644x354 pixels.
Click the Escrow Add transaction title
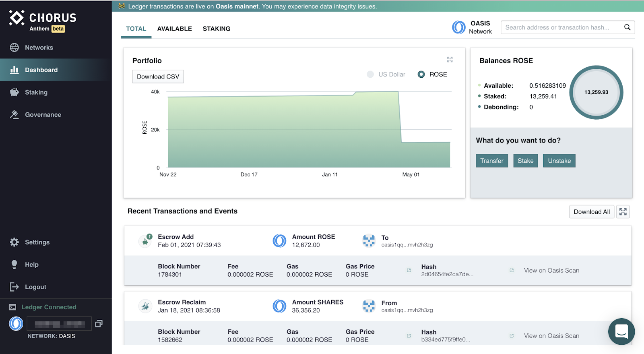pos(176,237)
